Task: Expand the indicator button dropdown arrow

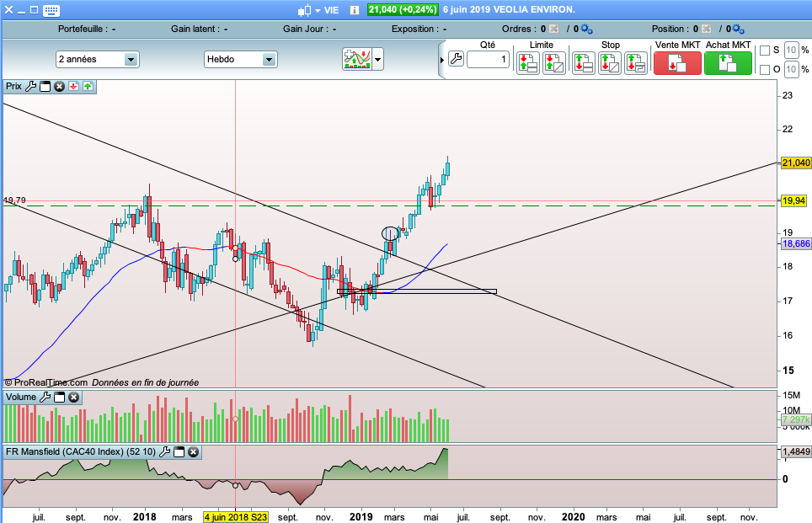Action: (378, 60)
